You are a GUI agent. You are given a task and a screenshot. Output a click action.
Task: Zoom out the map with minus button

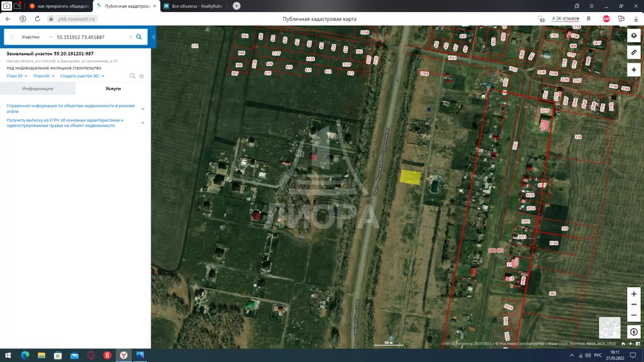pos(633,314)
